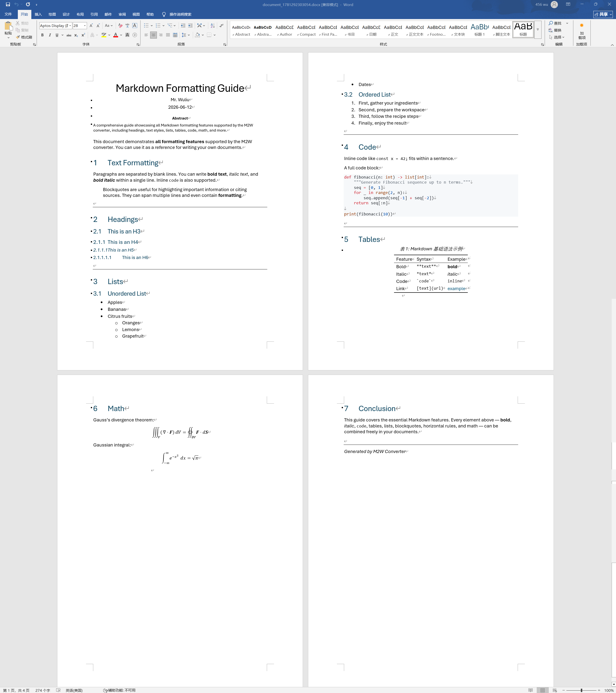Toggle Underline formatting
Viewport: 616px width, 693px height.
pos(57,35)
